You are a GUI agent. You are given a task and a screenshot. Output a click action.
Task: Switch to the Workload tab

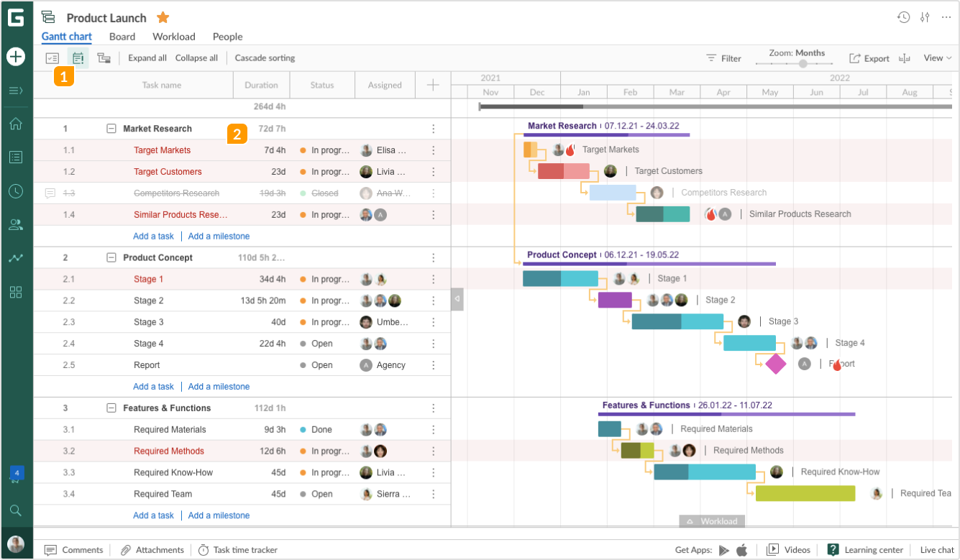173,37
